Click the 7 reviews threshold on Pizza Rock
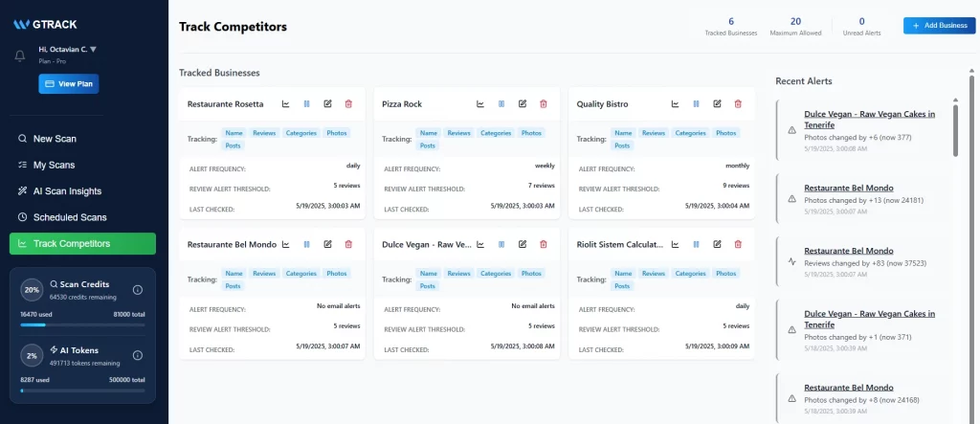This screenshot has height=424, width=980. (x=542, y=186)
